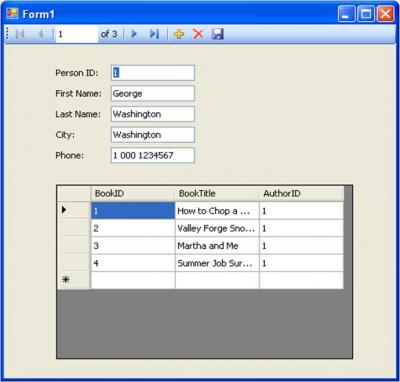Go to the first record in navigator
Screen dimensions: 400x382
(20, 34)
